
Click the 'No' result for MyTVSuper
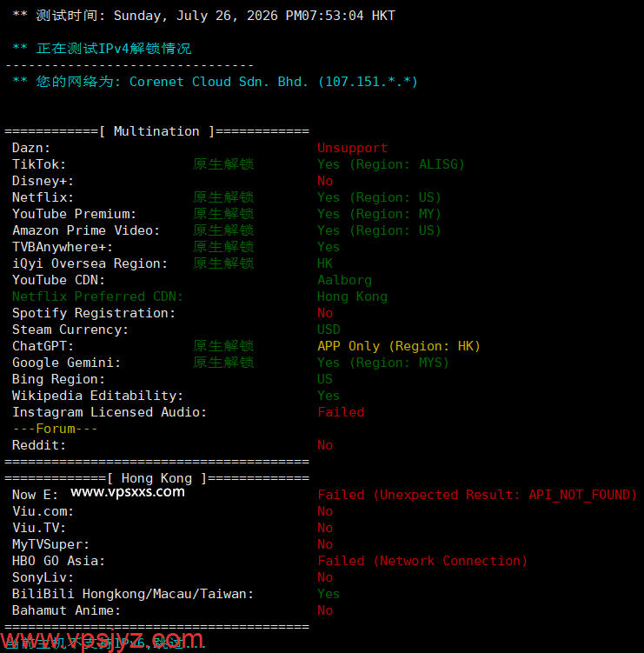click(x=325, y=544)
